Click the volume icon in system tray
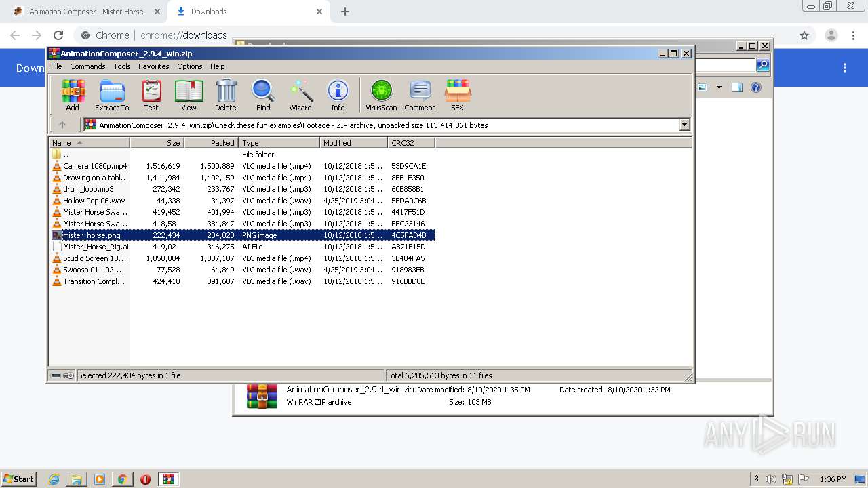The image size is (868, 488). pos(771,479)
